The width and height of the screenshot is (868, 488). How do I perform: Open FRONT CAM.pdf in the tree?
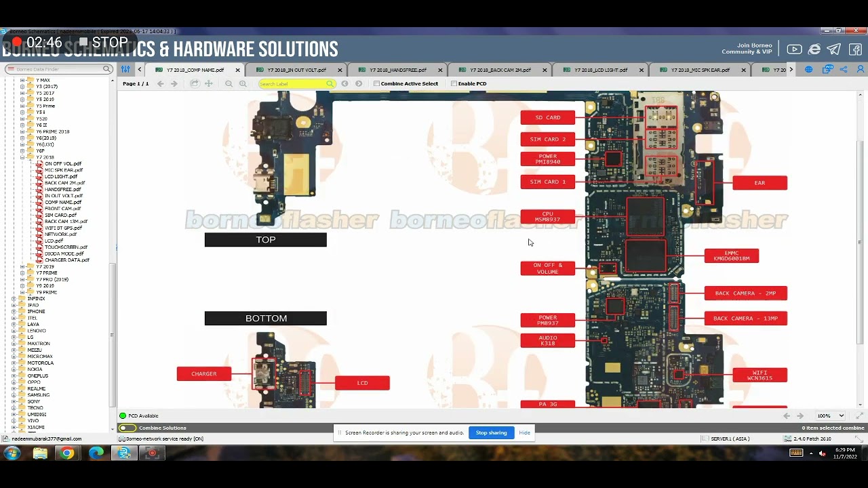tap(62, 209)
